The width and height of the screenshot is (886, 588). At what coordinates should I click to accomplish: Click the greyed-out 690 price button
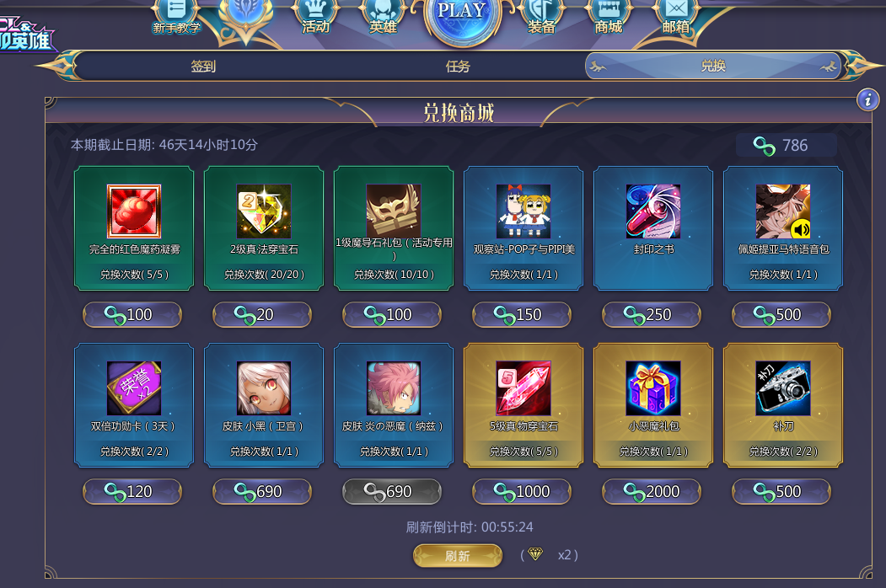tap(392, 491)
